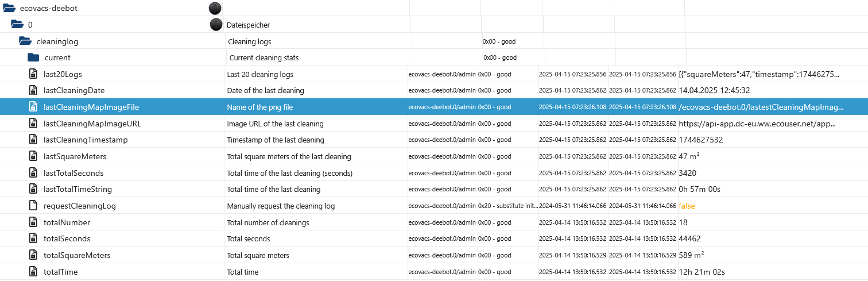
Task: Toggle the false value of requestCleaningLog
Action: (687, 206)
